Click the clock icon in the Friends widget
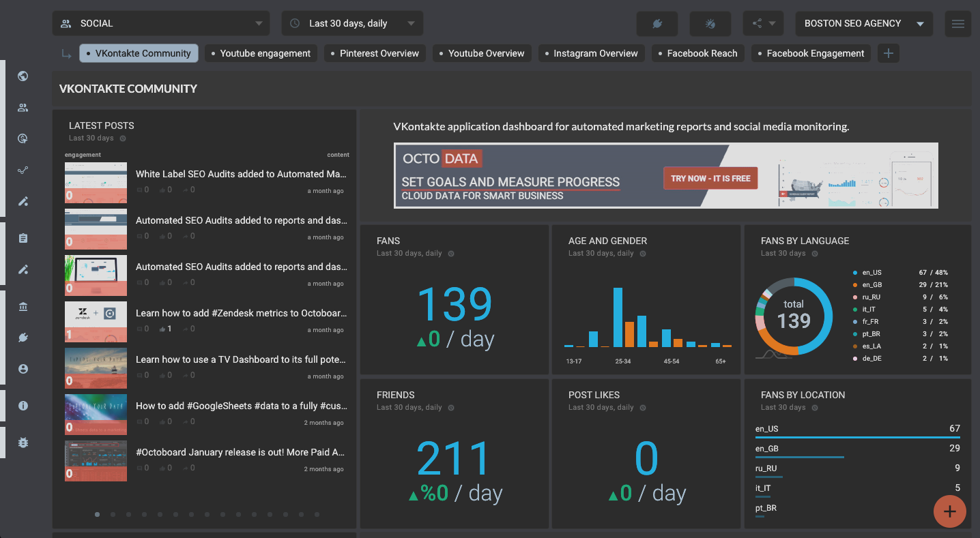The height and width of the screenshot is (538, 980). coord(451,408)
